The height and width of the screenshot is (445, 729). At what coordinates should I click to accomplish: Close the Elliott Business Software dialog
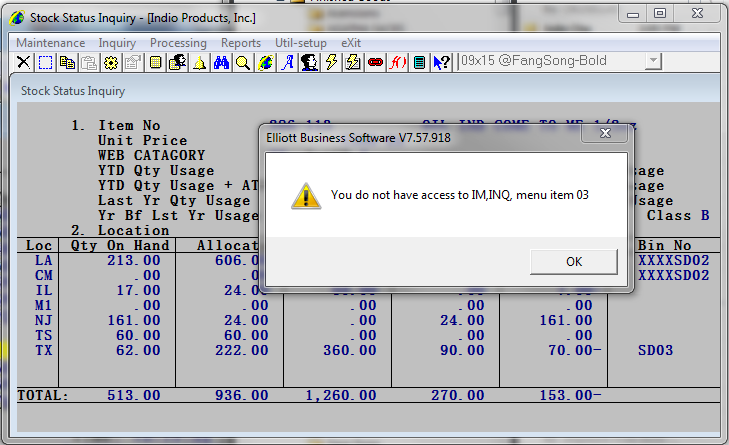pyautogui.click(x=605, y=133)
